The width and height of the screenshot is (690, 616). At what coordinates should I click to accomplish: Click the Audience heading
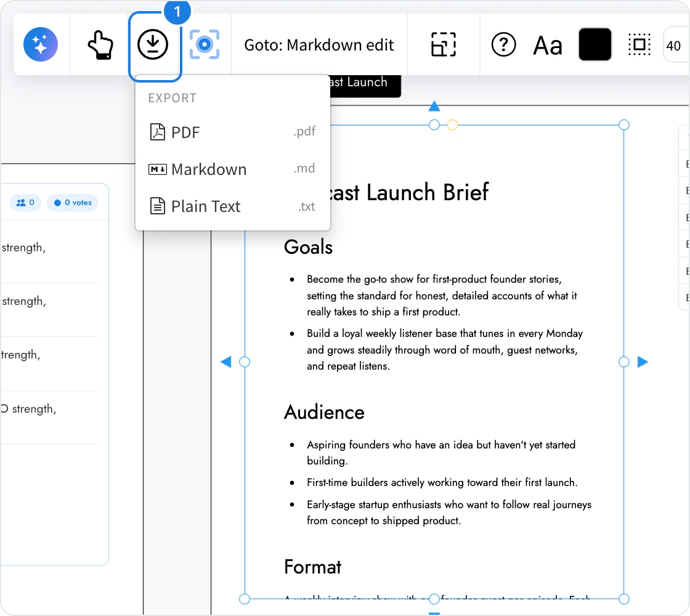(x=324, y=412)
